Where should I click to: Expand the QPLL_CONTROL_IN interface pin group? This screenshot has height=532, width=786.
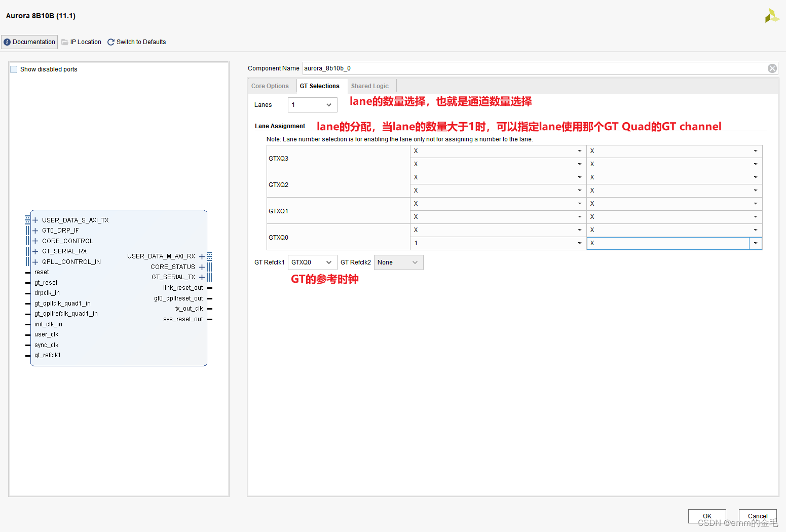(x=35, y=261)
